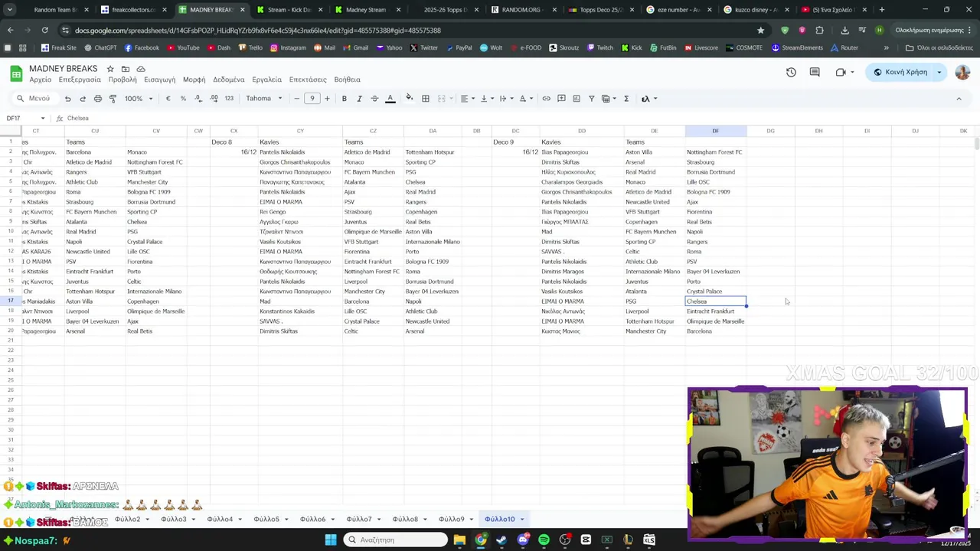This screenshot has height=551, width=980.
Task: Open the RANDOM.ORG browser tab
Action: 521,10
